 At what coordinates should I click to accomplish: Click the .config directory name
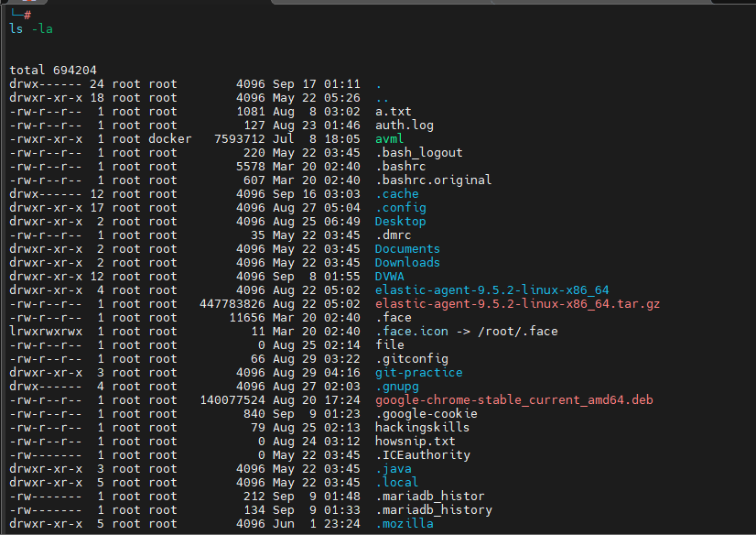coord(400,208)
